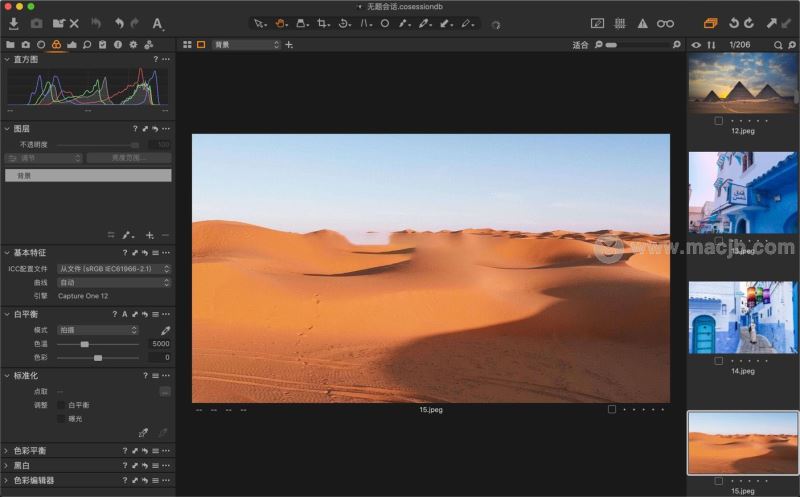Select the Crop tool in toolbar
The image size is (800, 497).
(x=322, y=23)
